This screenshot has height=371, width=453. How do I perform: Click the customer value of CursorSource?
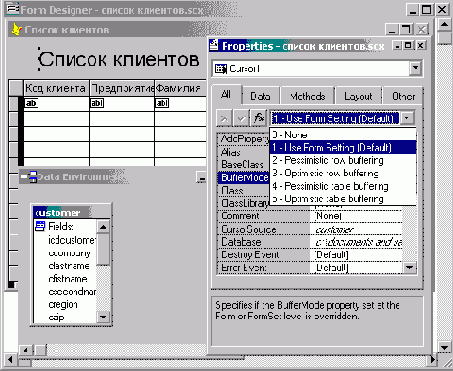334,230
